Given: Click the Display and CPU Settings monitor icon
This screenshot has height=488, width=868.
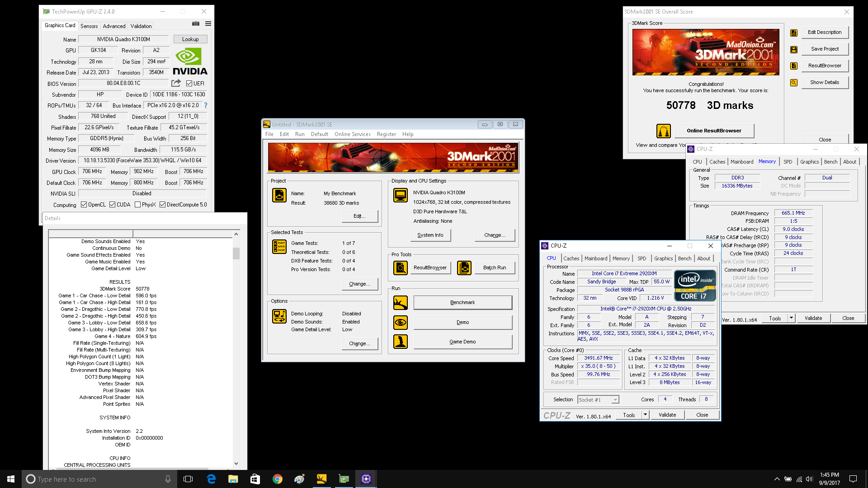Looking at the screenshot, I should pos(401,195).
